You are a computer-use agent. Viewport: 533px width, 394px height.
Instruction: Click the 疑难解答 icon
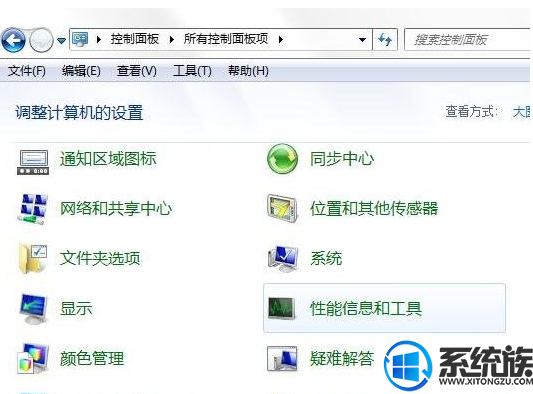point(282,358)
